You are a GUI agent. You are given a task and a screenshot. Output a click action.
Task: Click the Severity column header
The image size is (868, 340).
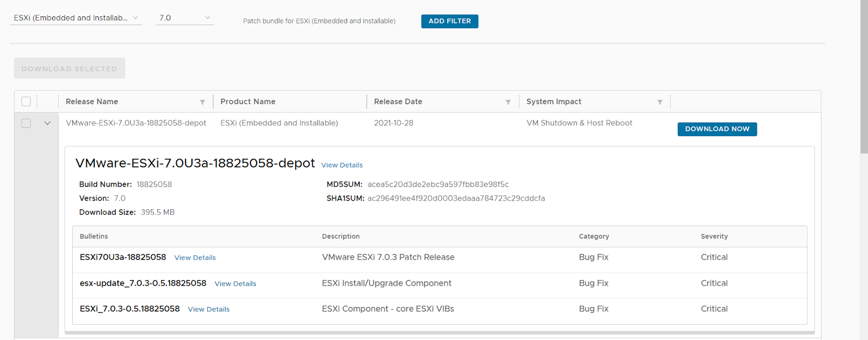pos(714,236)
